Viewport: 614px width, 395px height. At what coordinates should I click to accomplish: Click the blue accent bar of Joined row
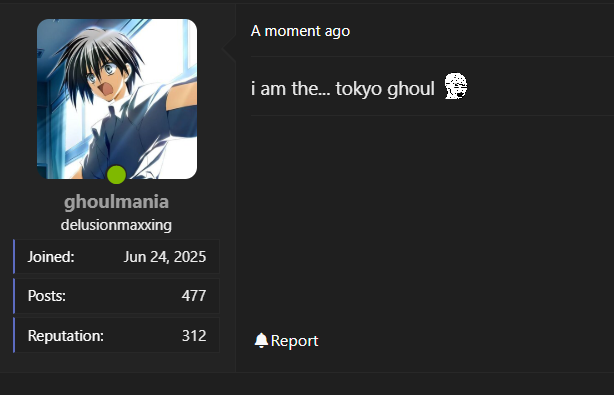click(x=14, y=256)
